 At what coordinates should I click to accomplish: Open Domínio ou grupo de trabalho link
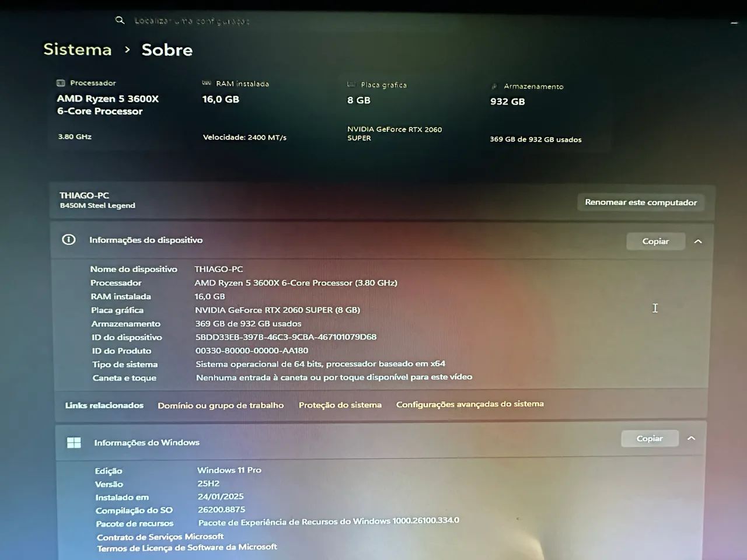221,405
